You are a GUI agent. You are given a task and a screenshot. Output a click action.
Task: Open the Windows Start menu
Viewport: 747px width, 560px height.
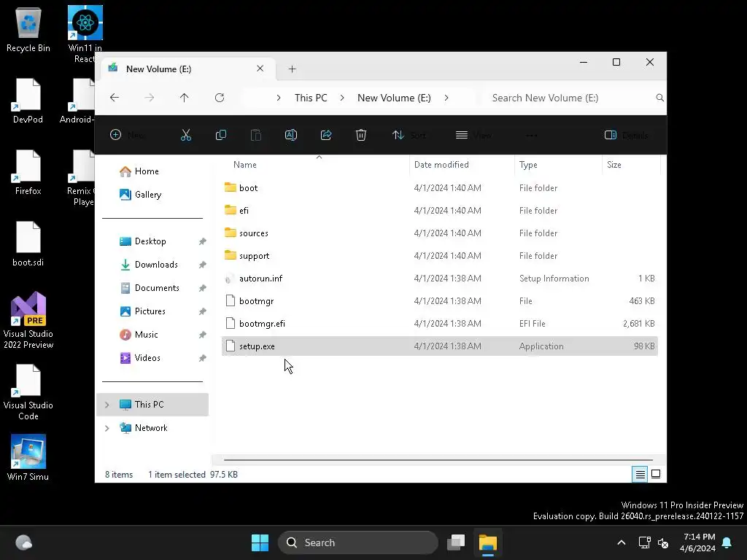pos(260,542)
